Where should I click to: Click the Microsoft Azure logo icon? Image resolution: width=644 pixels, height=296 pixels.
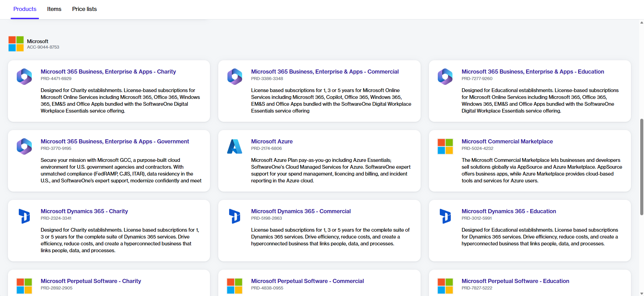(x=235, y=146)
